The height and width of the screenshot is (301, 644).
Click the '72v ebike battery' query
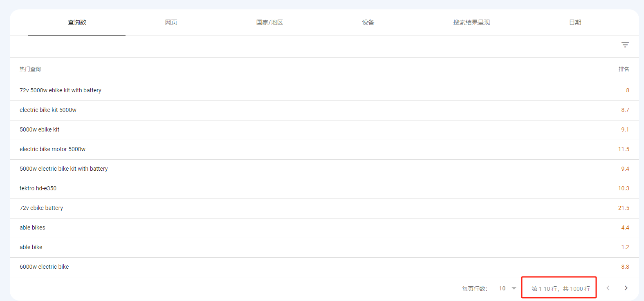click(41, 208)
